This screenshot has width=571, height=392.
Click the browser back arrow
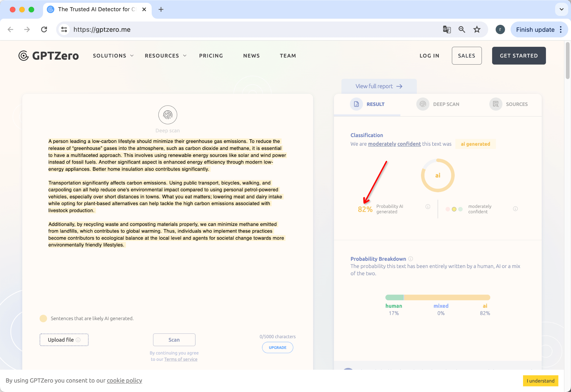tap(11, 30)
